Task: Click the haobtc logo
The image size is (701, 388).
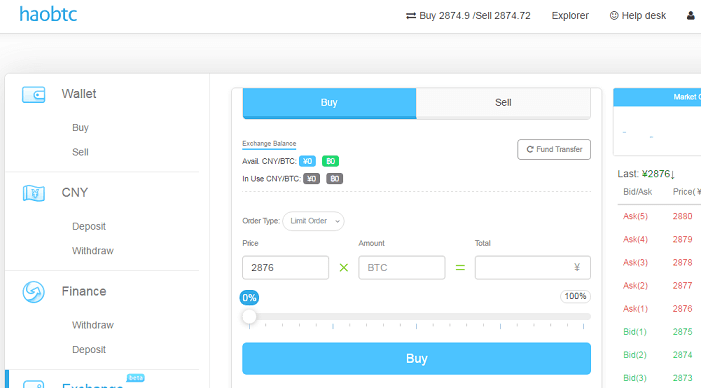Action: click(x=48, y=14)
